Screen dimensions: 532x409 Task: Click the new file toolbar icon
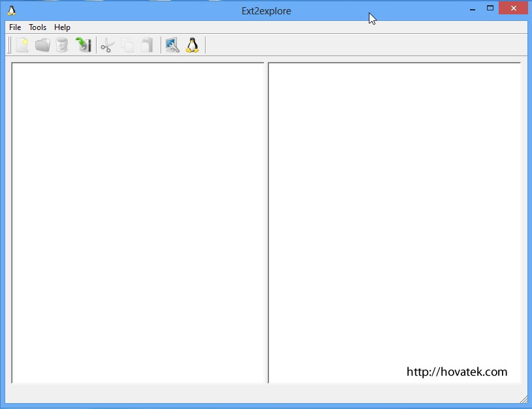22,45
